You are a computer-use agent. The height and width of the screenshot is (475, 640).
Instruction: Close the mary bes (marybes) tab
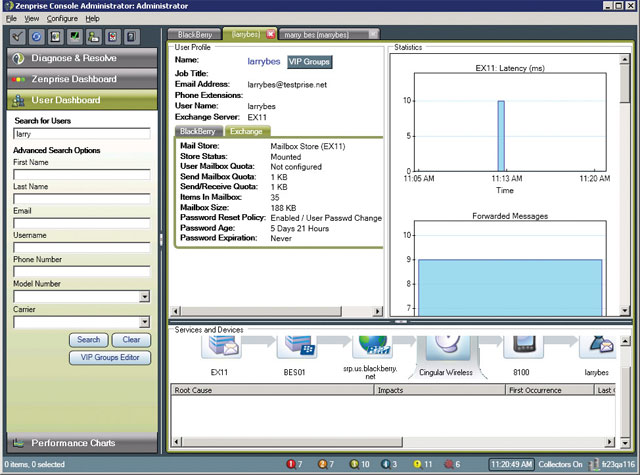tap(373, 34)
